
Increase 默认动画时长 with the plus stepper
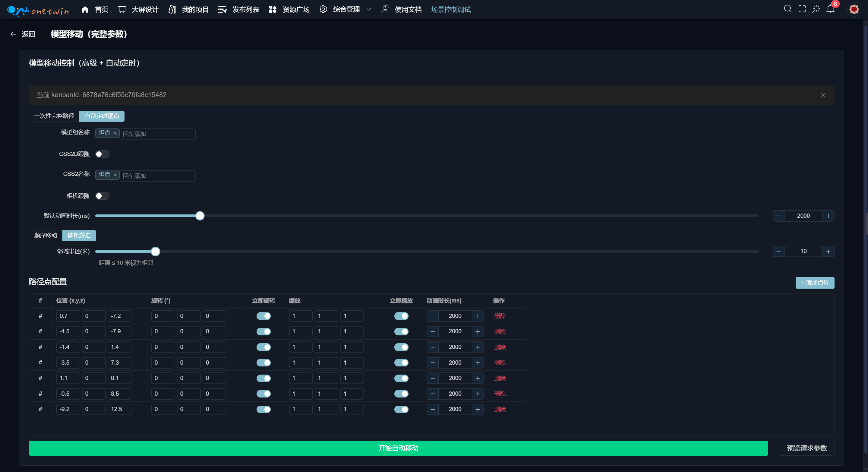tap(828, 216)
